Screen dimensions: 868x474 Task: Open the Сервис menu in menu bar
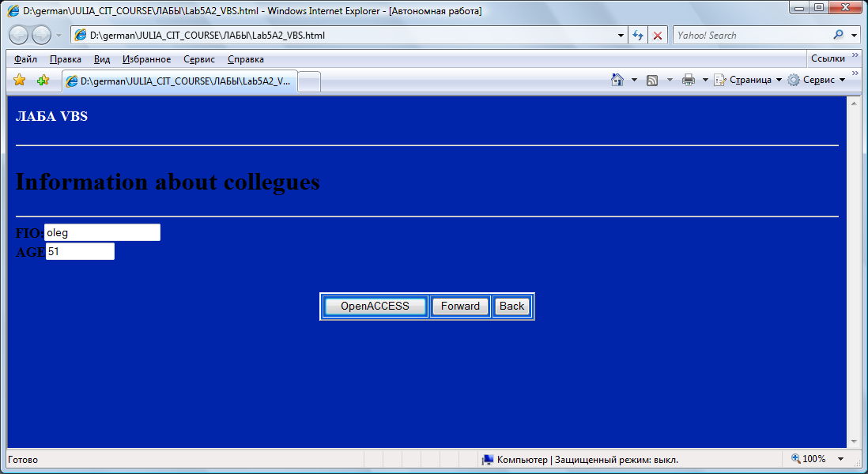tap(199, 59)
